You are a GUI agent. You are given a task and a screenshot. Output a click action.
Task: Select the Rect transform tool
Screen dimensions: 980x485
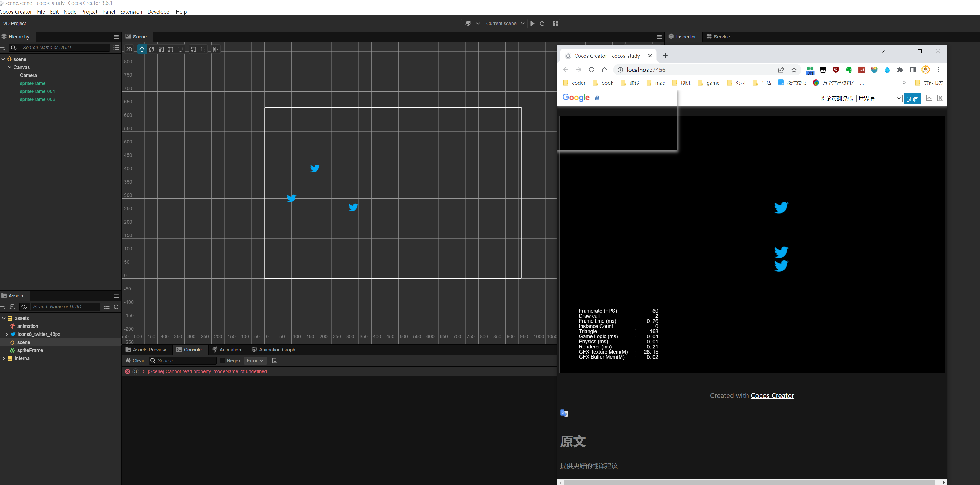coord(171,49)
